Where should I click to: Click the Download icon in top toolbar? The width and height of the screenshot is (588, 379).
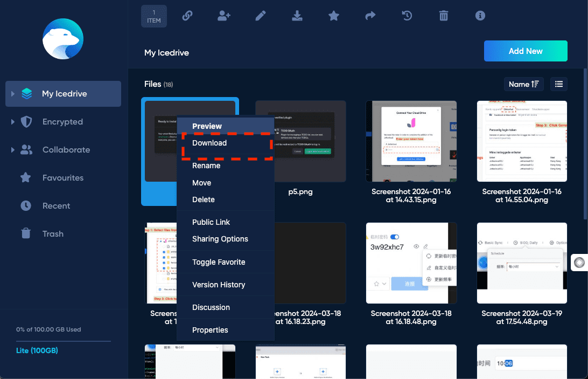tap(297, 16)
